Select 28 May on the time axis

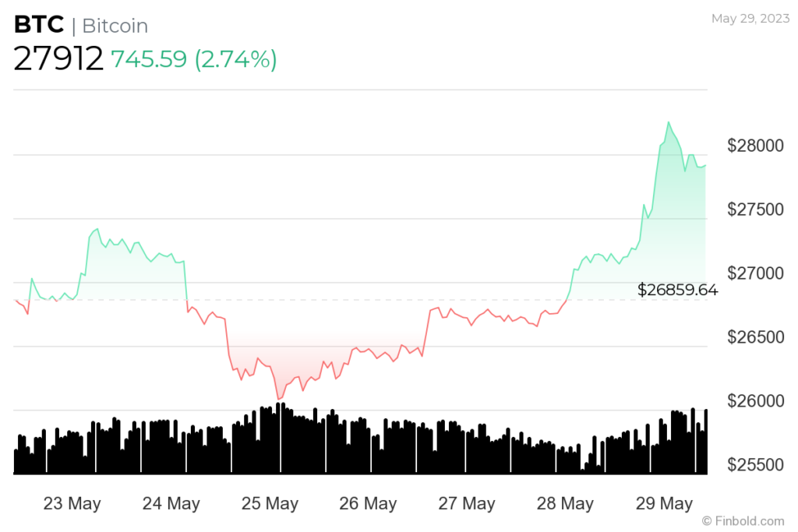565,504
